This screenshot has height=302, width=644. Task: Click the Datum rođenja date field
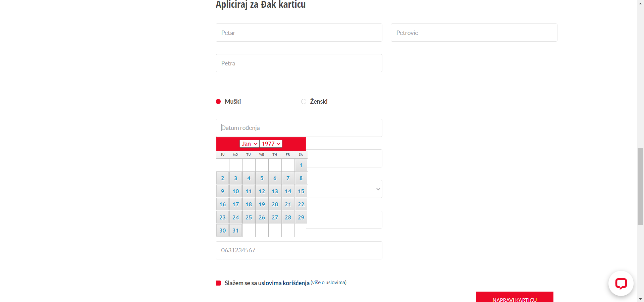pos(299,128)
